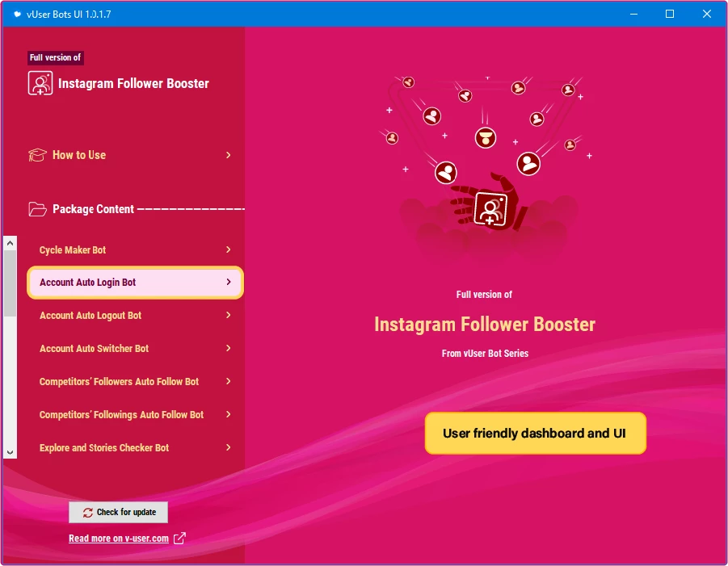Viewport: 728px width, 566px height.
Task: Click the graduation cap How to Use icon
Action: tap(38, 155)
